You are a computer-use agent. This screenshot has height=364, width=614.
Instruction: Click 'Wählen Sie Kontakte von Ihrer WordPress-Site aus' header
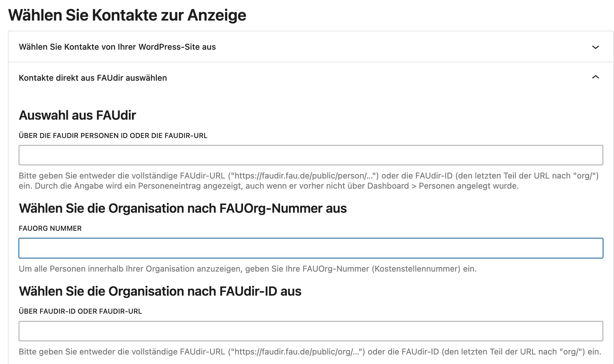[117, 47]
